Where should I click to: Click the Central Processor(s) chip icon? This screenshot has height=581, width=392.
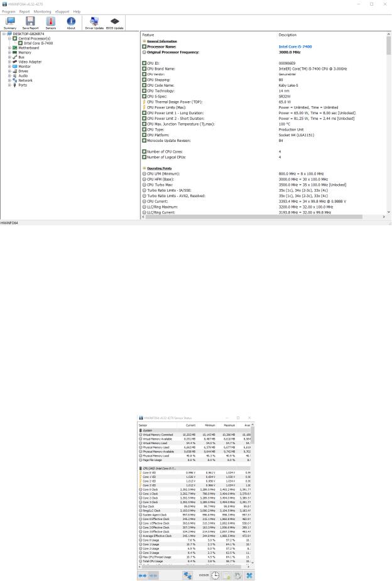point(15,38)
